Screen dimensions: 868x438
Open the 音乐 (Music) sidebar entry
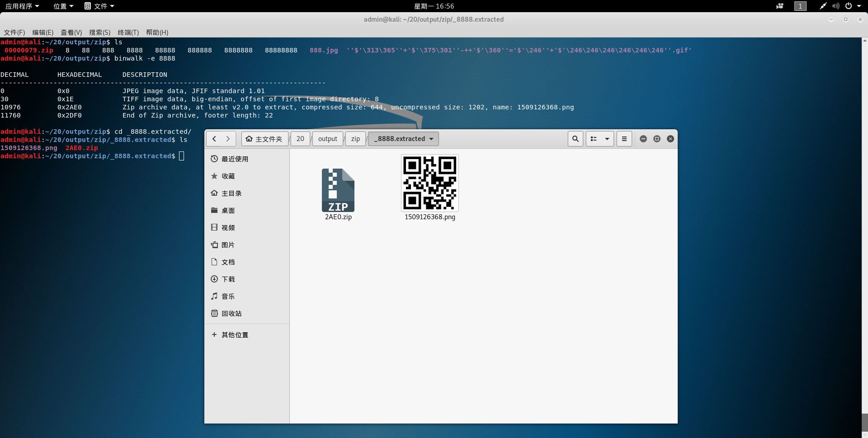coord(228,296)
